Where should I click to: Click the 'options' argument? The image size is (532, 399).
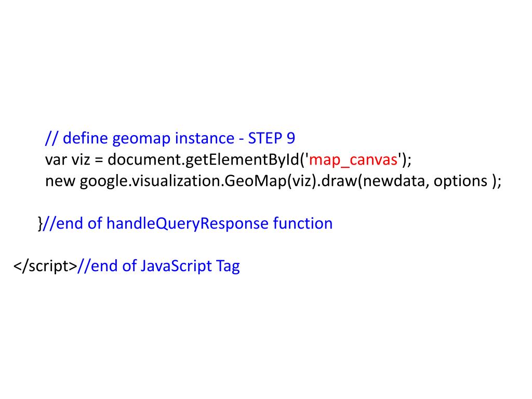point(460,181)
